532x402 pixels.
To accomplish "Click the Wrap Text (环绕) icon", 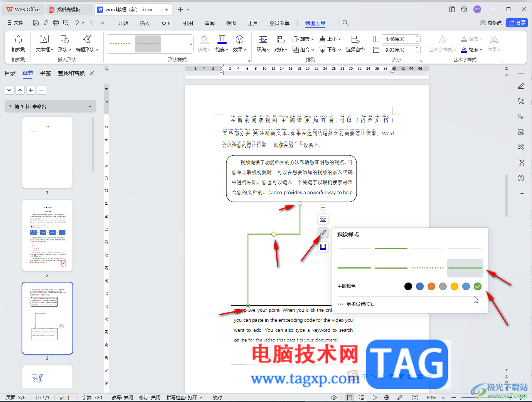I will (263, 40).
